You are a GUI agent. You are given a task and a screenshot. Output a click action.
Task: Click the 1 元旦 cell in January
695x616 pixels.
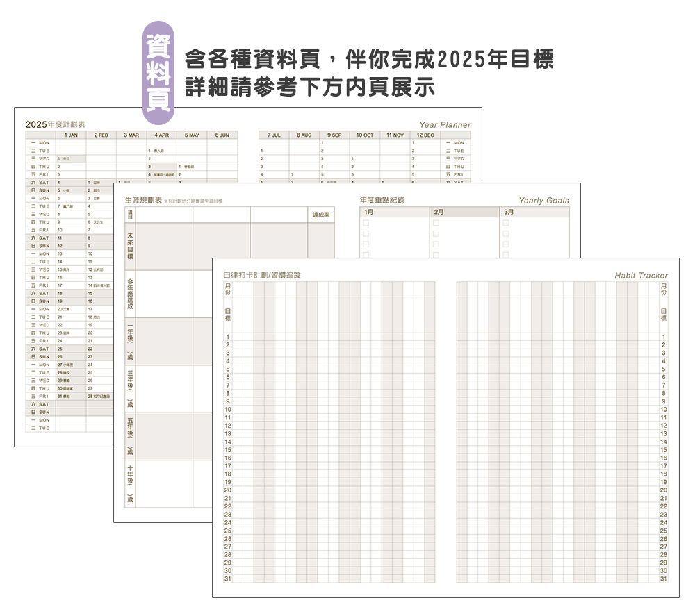[71, 158]
